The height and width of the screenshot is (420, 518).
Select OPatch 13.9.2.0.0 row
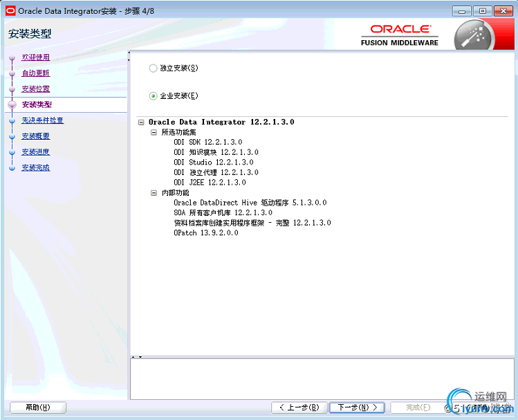(x=206, y=233)
